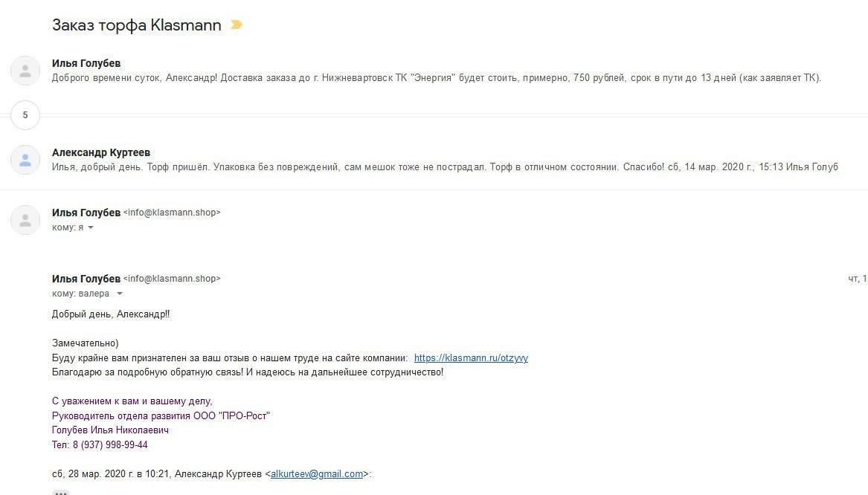Click the signature line "Голубев Илья Николаевич"
This screenshot has width=868, height=495.
point(110,430)
